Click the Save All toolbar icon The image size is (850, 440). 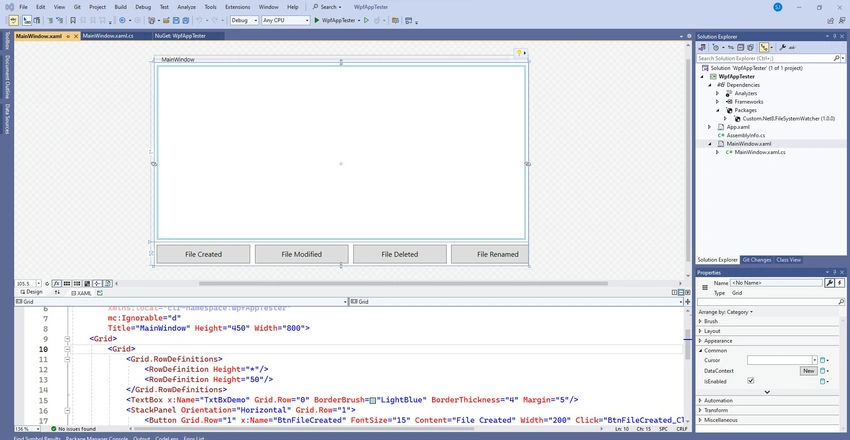[185, 20]
